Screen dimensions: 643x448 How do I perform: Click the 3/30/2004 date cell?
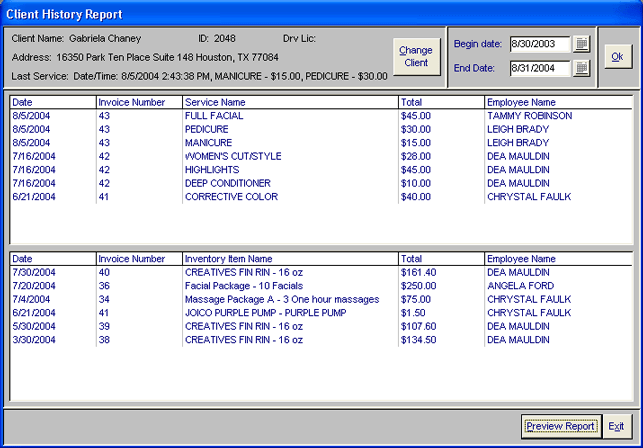coord(34,341)
